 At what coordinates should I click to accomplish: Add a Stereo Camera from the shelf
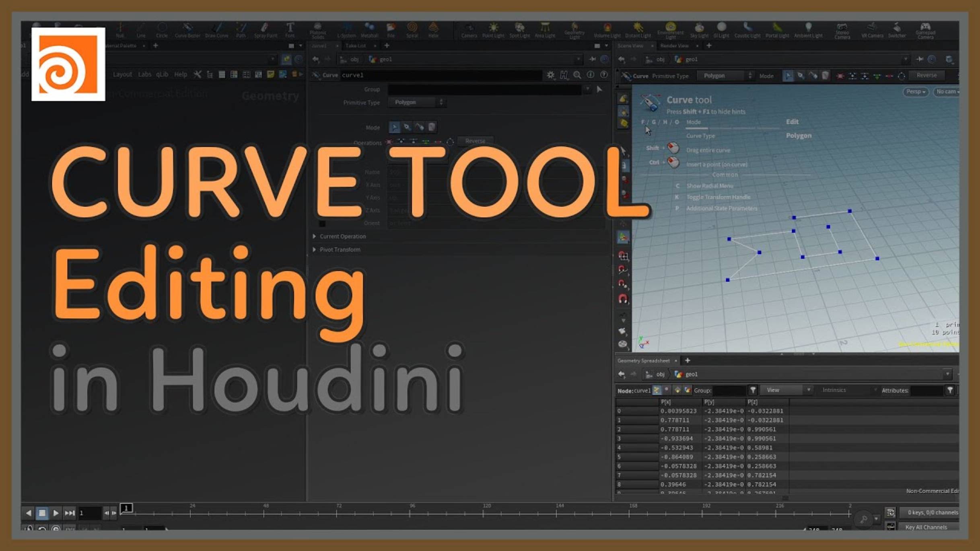(842, 30)
